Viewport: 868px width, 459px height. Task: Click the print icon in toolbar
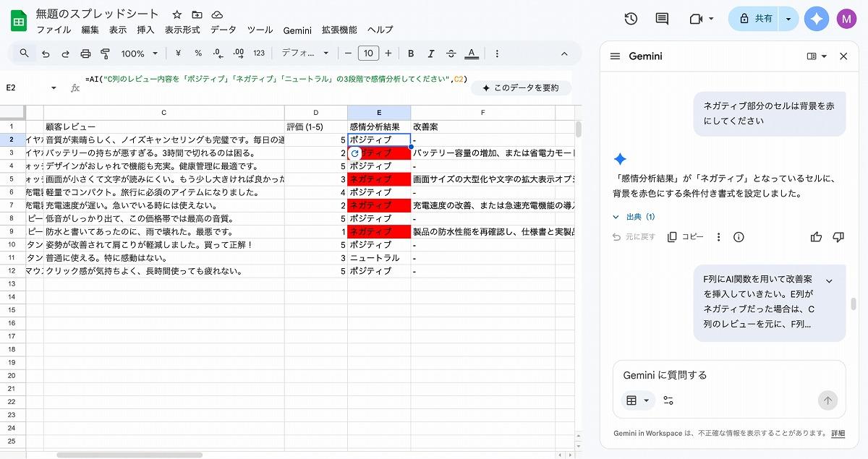[x=85, y=53]
